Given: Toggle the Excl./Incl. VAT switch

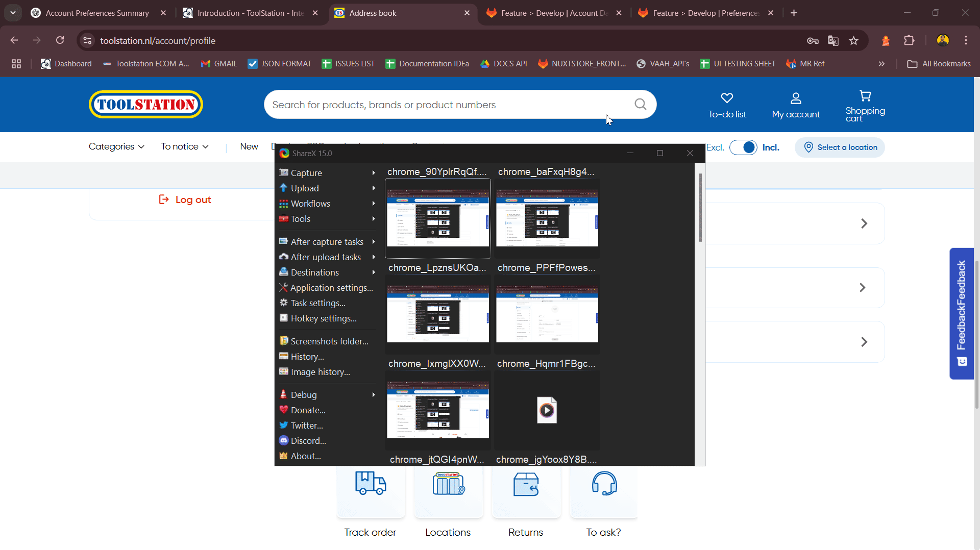Looking at the screenshot, I should (x=743, y=147).
